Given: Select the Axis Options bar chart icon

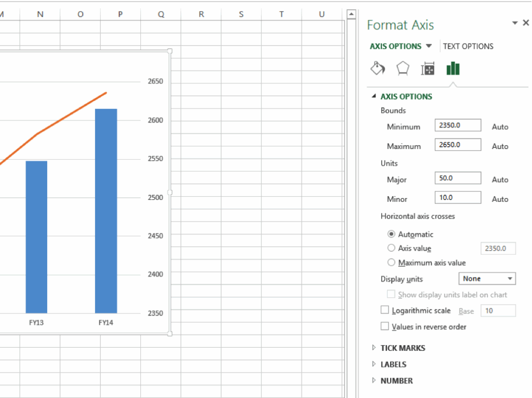Looking at the screenshot, I should coord(453,68).
